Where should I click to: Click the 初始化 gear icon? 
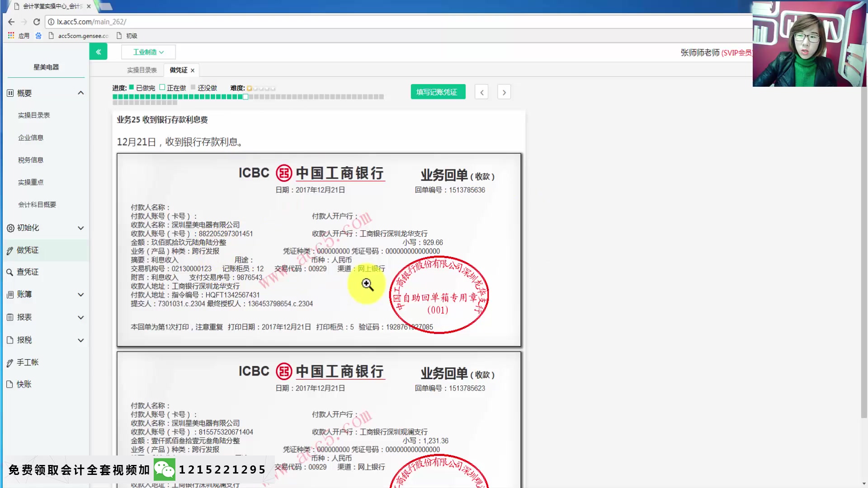pos(10,228)
